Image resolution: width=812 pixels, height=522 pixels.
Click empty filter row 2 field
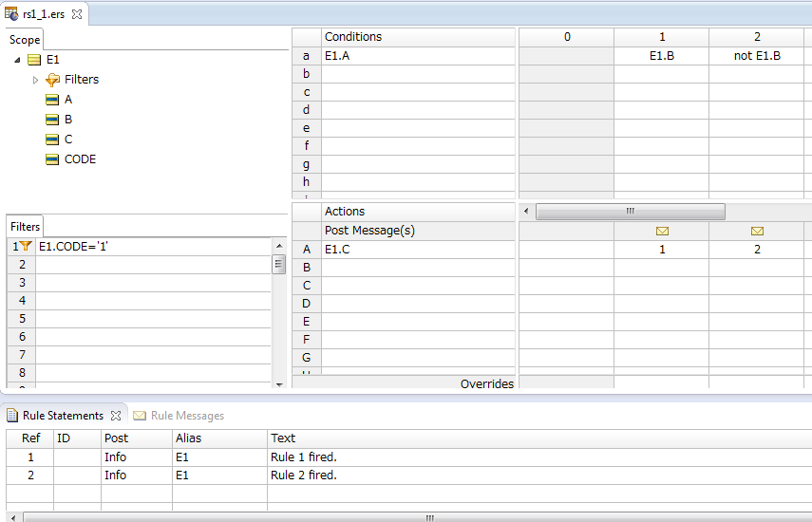(153, 265)
